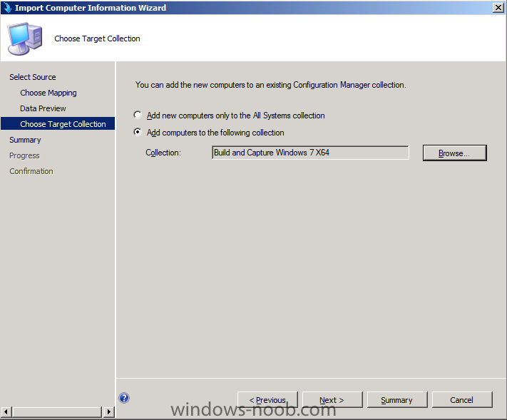Open the Select Source step

(33, 77)
